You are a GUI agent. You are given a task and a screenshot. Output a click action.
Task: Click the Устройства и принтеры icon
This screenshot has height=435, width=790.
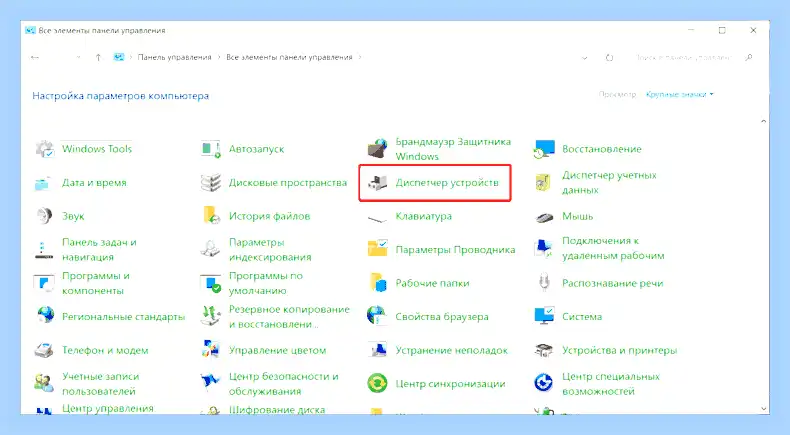pos(544,350)
